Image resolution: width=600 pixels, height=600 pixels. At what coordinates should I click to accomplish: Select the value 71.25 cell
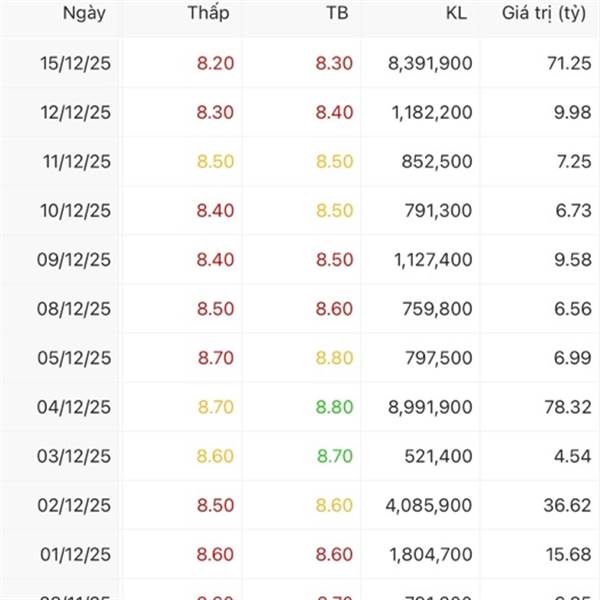pyautogui.click(x=569, y=62)
